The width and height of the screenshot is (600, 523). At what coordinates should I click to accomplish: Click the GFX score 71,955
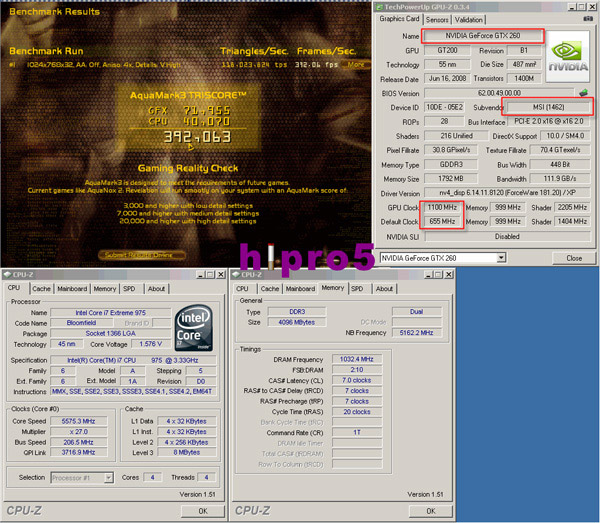(x=207, y=111)
